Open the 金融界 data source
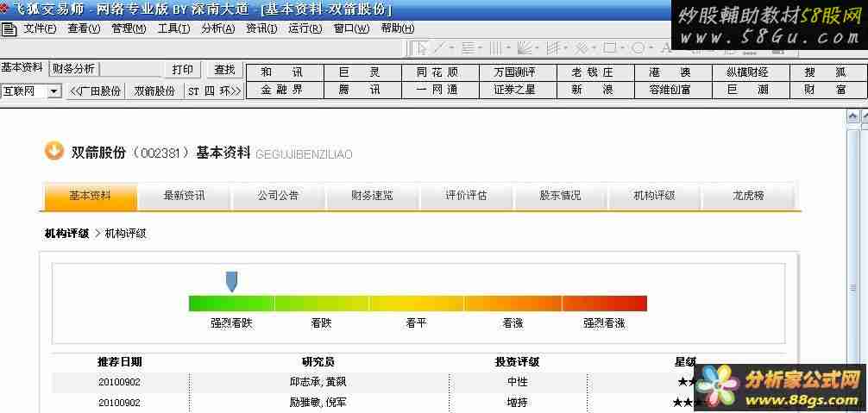868x413 pixels. tap(285, 91)
